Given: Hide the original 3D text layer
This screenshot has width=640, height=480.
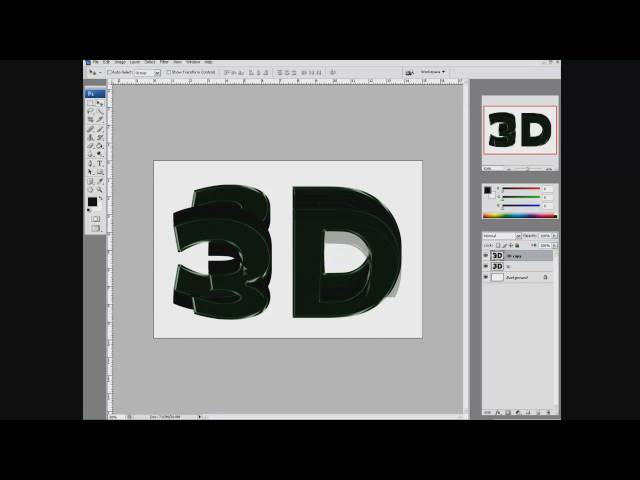Looking at the screenshot, I should point(486,266).
